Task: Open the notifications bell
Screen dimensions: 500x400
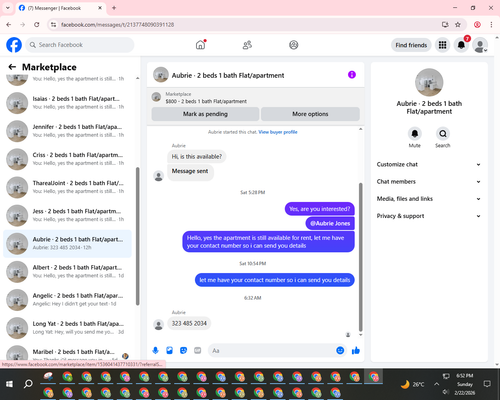Action: [x=461, y=45]
